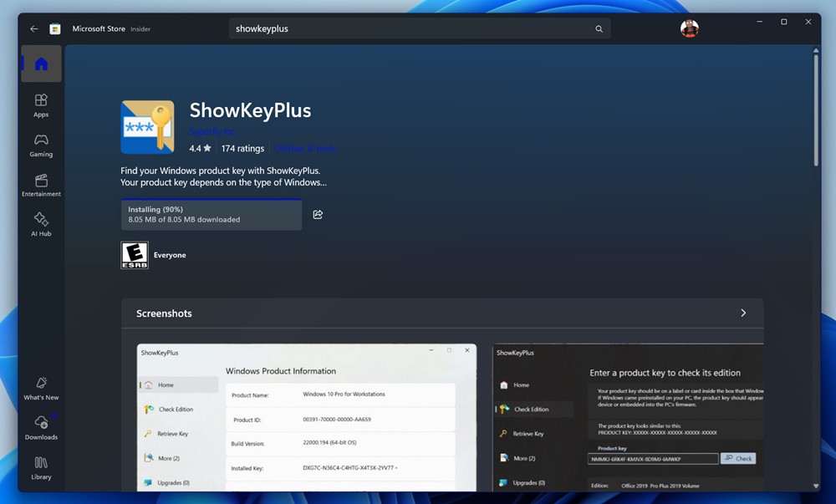Show What's New notifications
This screenshot has width=836, height=504.
[x=41, y=389]
